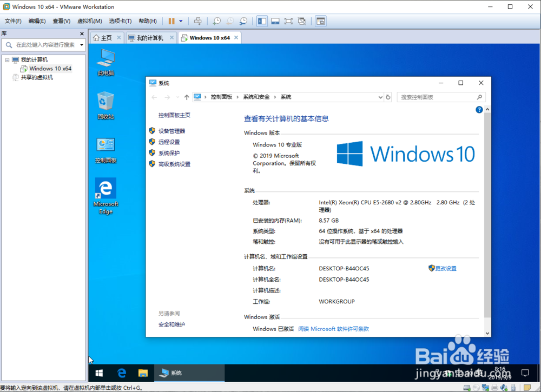The image size is (541, 392).
Task: Open the Action Center notification icon
Action: (525, 373)
